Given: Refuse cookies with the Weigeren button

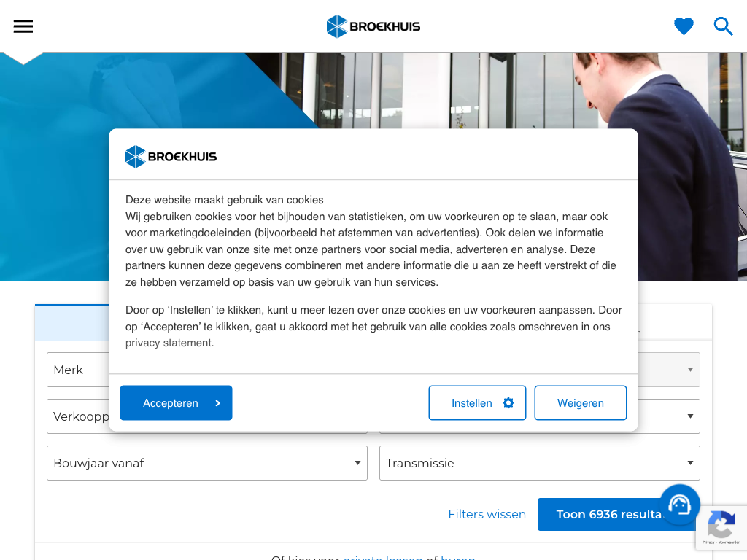Looking at the screenshot, I should (x=580, y=402).
